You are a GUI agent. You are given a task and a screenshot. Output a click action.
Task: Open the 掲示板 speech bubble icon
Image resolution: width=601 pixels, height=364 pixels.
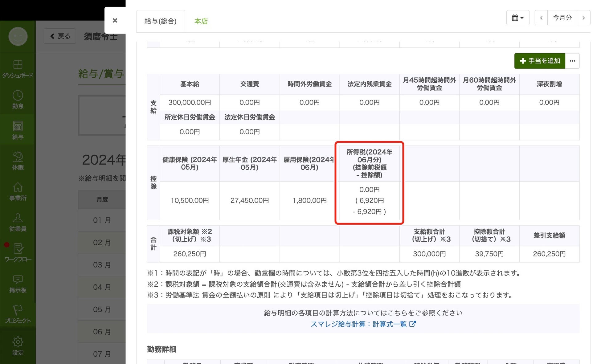tap(18, 280)
